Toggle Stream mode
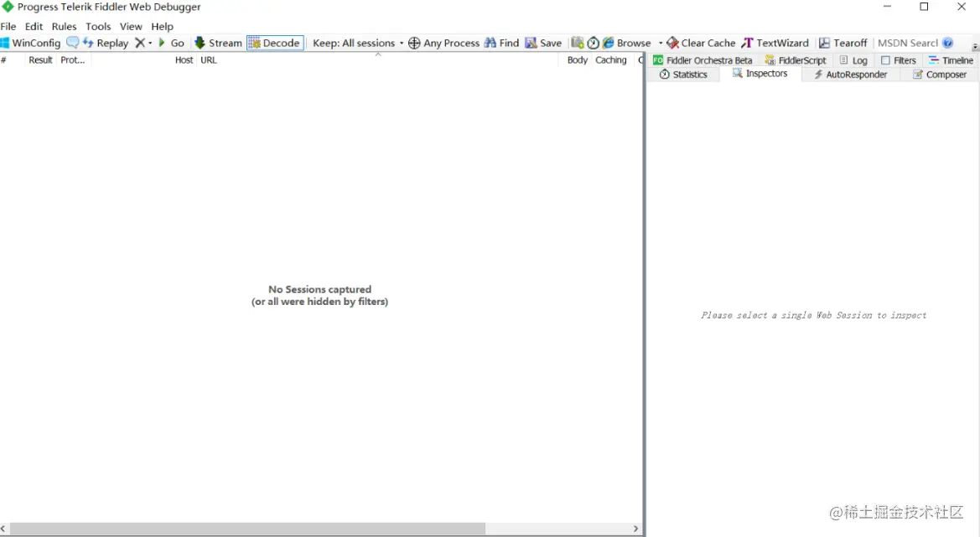The height and width of the screenshot is (537, 980). [218, 43]
